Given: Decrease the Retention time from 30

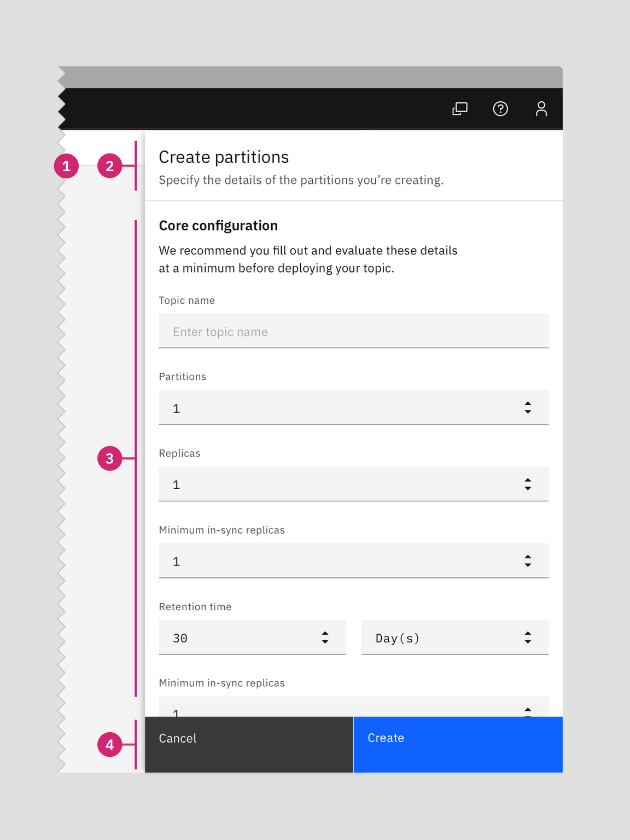Looking at the screenshot, I should (x=324, y=641).
